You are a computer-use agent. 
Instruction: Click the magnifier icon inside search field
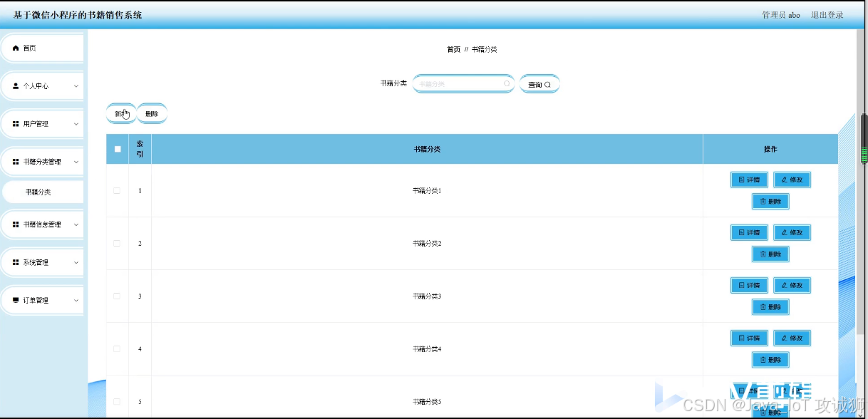pyautogui.click(x=507, y=84)
